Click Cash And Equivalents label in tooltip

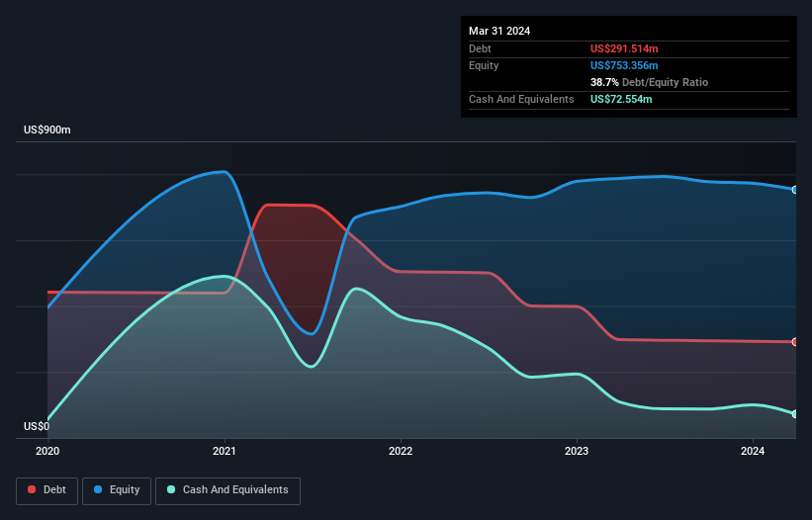coord(521,99)
